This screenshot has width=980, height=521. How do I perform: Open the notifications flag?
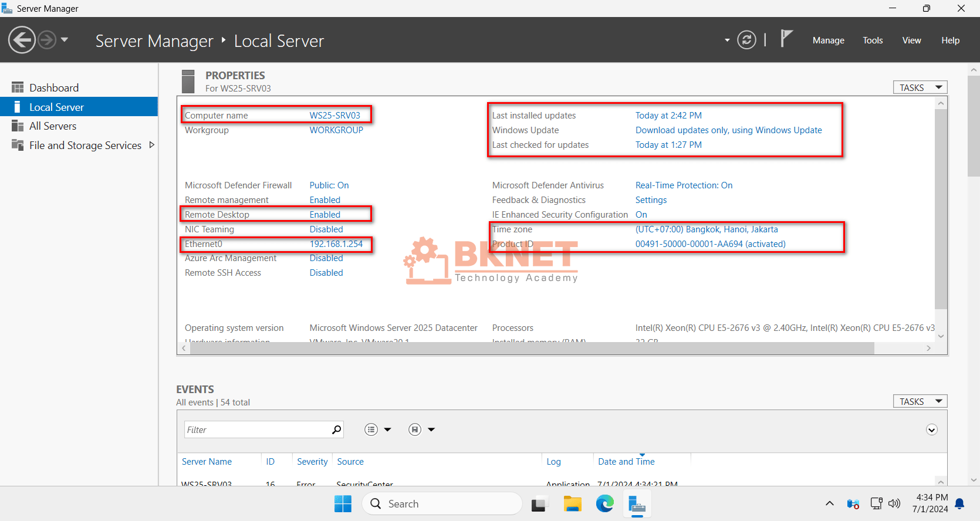pyautogui.click(x=786, y=39)
